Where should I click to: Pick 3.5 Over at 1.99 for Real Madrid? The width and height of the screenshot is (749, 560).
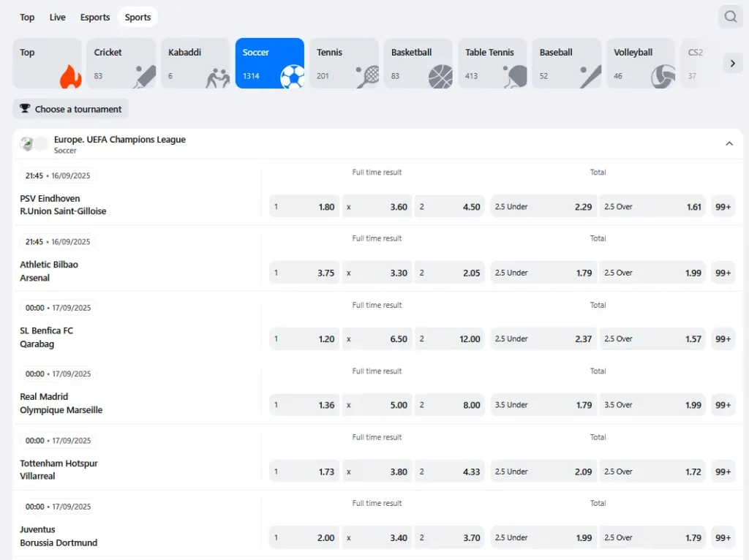click(652, 405)
